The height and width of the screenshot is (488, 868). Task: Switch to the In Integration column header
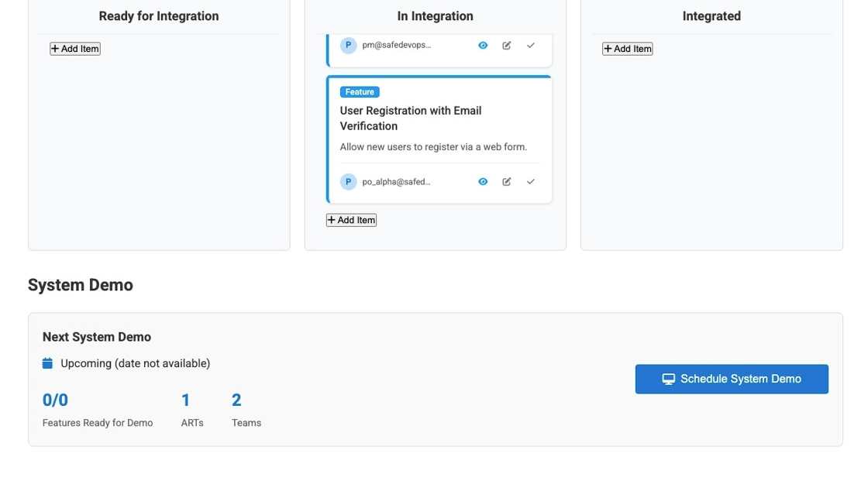435,15
